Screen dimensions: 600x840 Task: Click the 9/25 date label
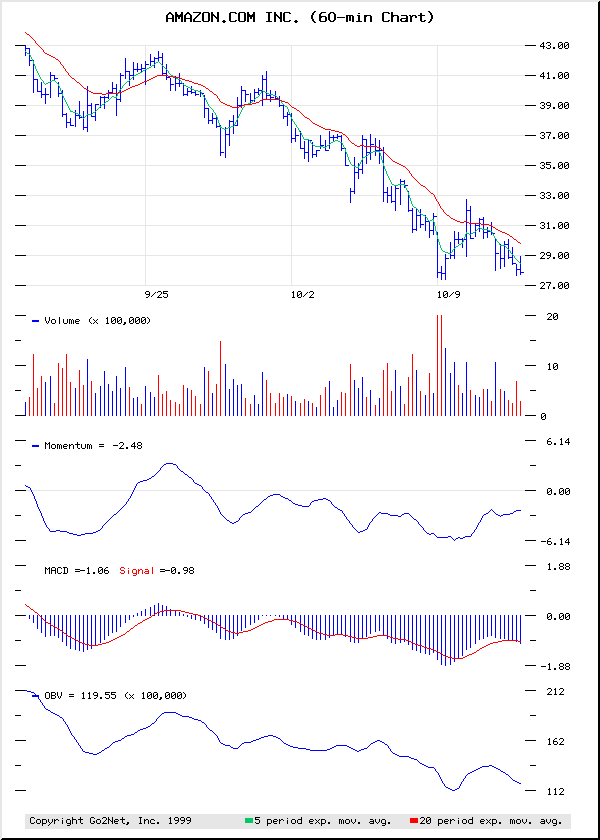tap(156, 295)
